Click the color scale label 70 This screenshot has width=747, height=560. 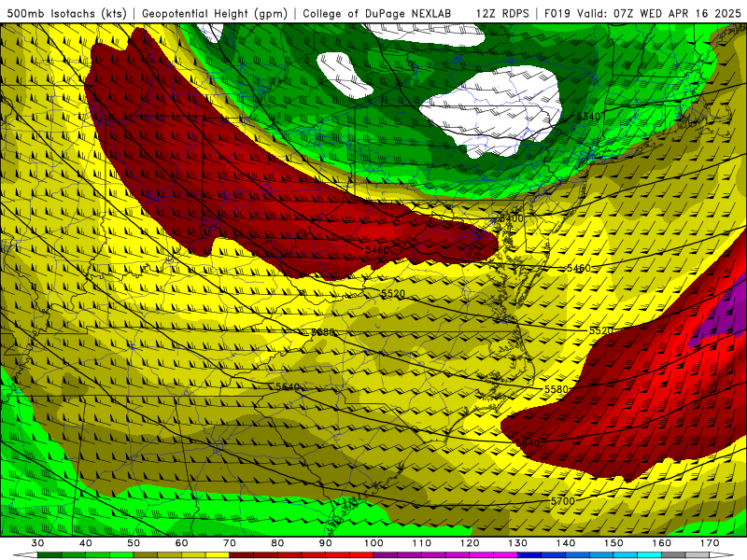coord(230,543)
